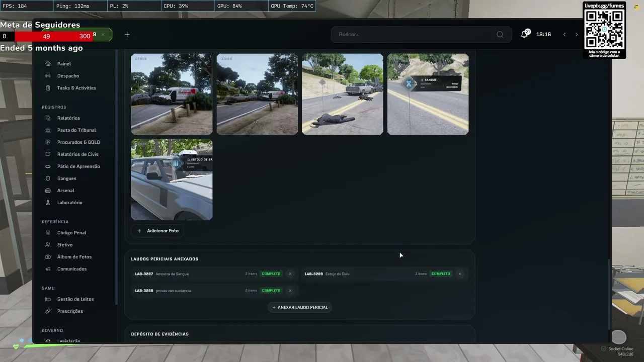The height and width of the screenshot is (362, 644).
Task: Open a new tab with plus button
Action: [x=127, y=35]
